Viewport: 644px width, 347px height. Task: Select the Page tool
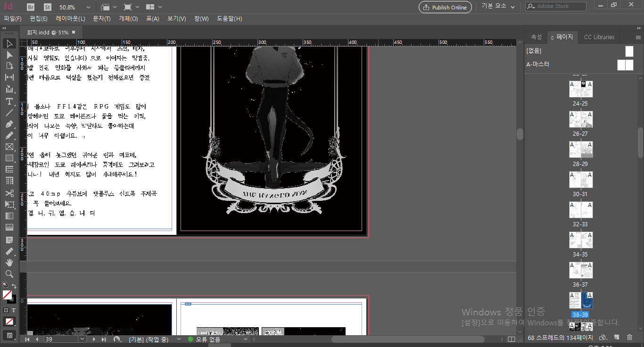[9, 66]
